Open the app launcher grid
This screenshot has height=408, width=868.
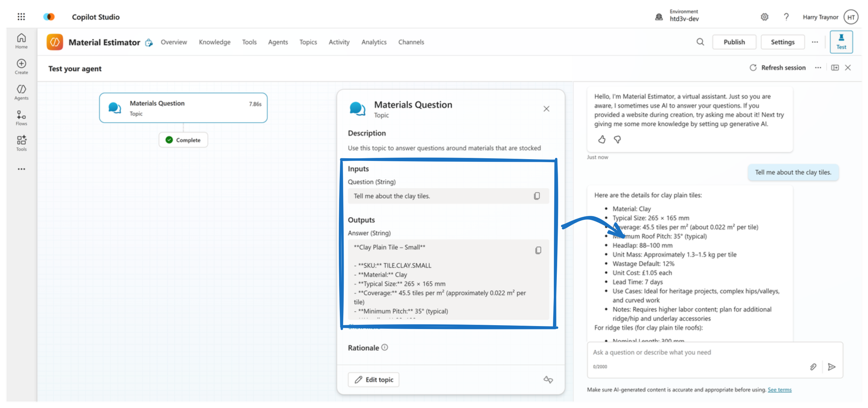21,17
